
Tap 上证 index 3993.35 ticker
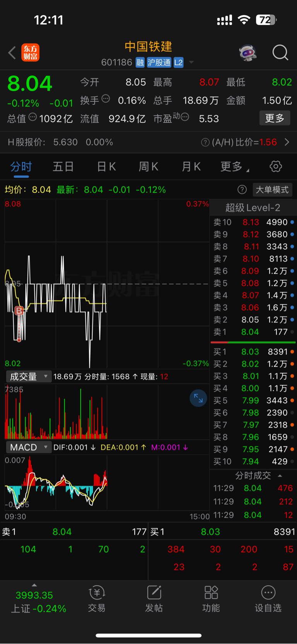(38, 602)
